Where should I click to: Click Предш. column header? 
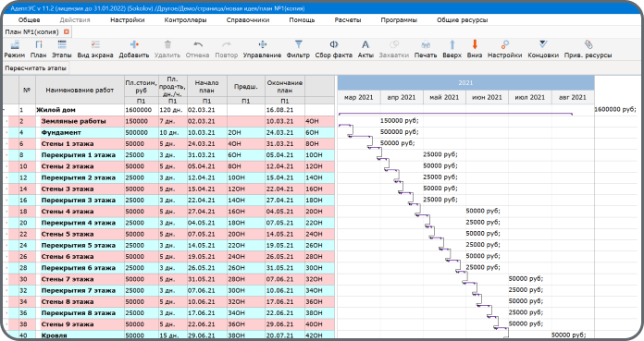tap(245, 87)
